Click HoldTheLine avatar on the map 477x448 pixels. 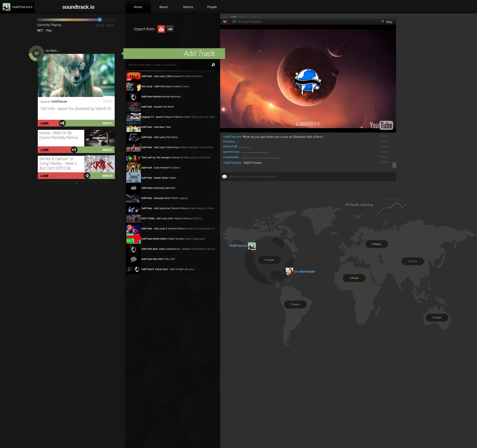coord(252,246)
